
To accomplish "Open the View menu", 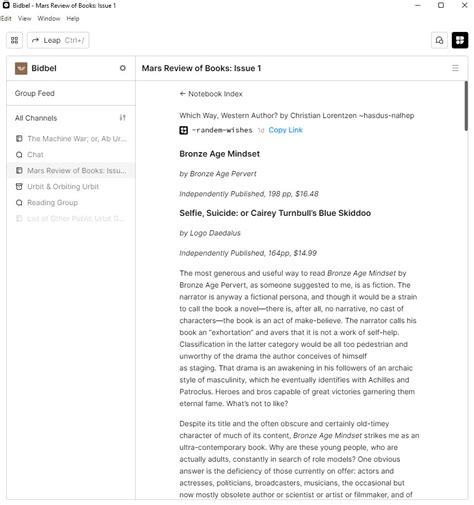I will coord(25,19).
